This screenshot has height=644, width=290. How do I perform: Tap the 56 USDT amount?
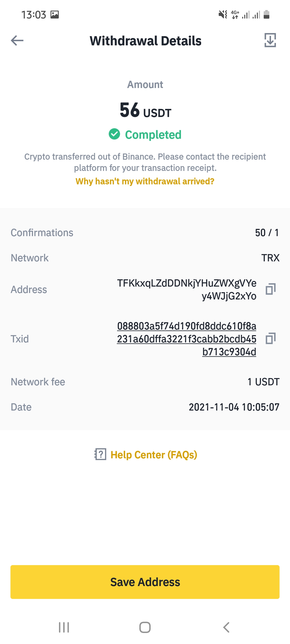(x=145, y=110)
